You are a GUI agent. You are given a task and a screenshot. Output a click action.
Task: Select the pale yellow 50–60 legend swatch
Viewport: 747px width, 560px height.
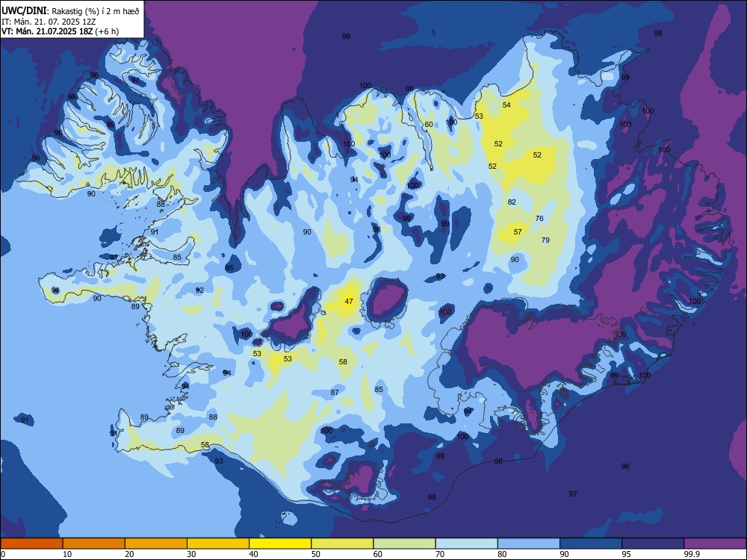(343, 544)
